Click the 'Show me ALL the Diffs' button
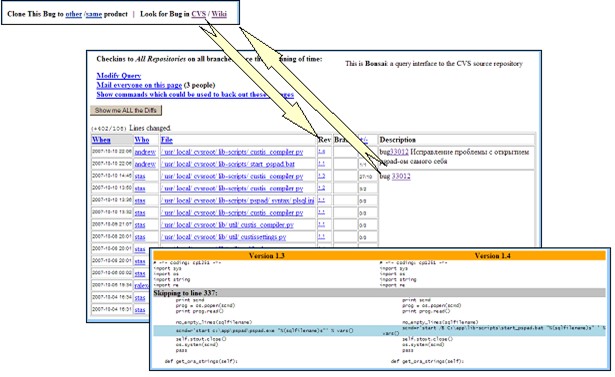The image size is (615, 377). pyautogui.click(x=126, y=111)
